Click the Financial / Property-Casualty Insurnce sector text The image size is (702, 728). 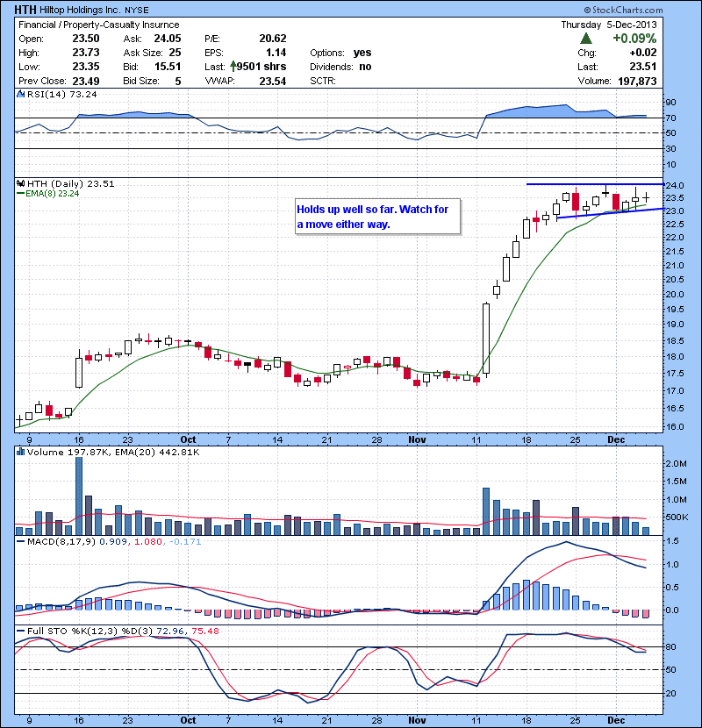click(x=99, y=25)
